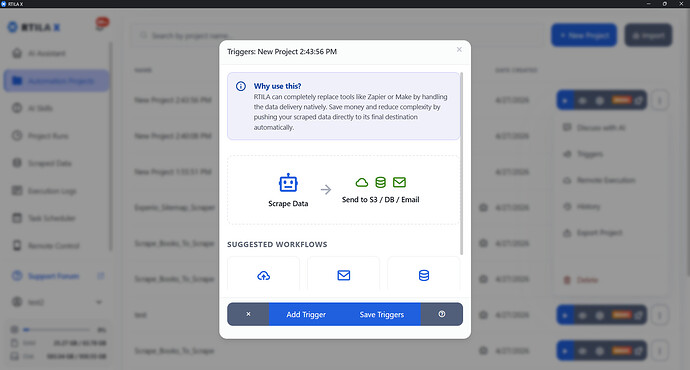Select the email suggested workflow card
This screenshot has height=370, width=690.
344,274
